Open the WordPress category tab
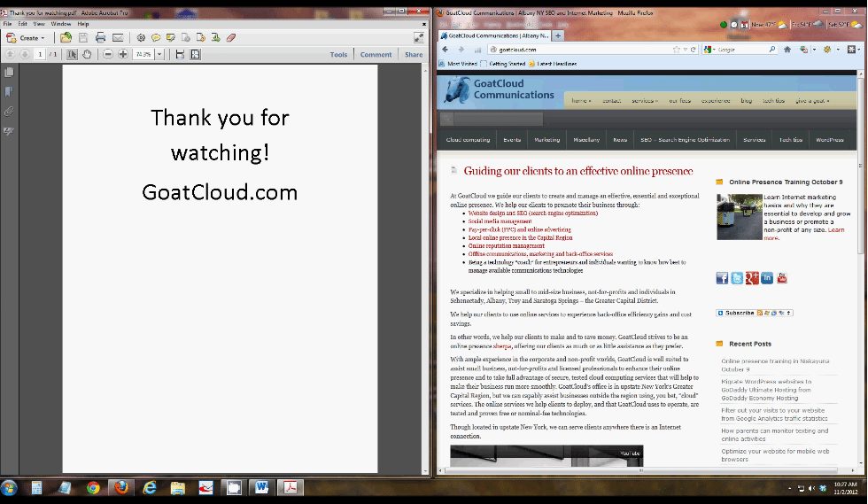 [x=829, y=140]
